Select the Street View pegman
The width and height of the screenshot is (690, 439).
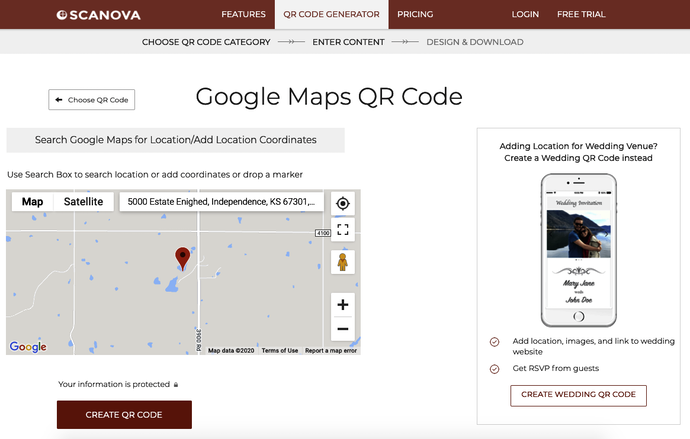(343, 262)
